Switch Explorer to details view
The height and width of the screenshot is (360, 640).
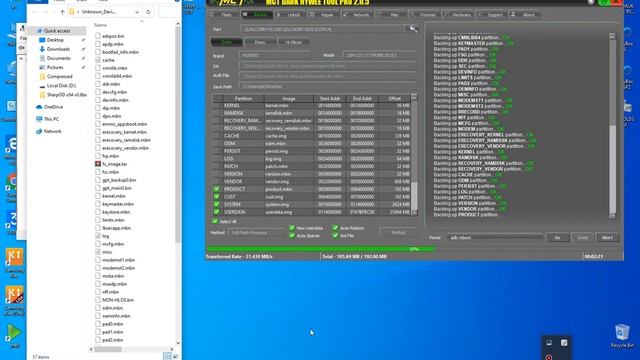pyautogui.click(x=167, y=356)
